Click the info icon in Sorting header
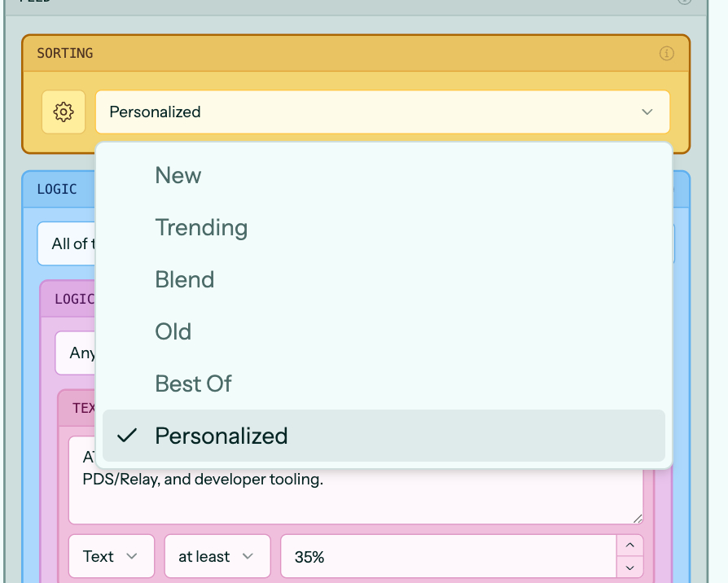The height and width of the screenshot is (583, 728). click(x=666, y=54)
